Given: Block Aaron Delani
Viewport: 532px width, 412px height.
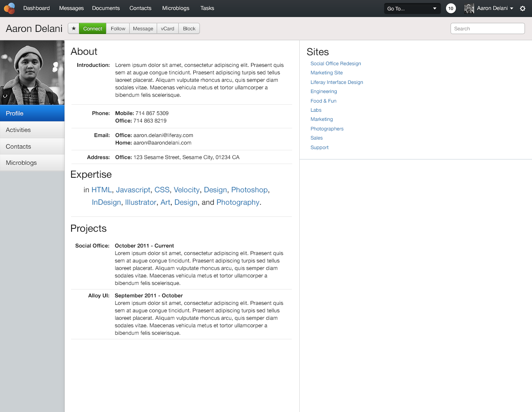Looking at the screenshot, I should click(189, 28).
